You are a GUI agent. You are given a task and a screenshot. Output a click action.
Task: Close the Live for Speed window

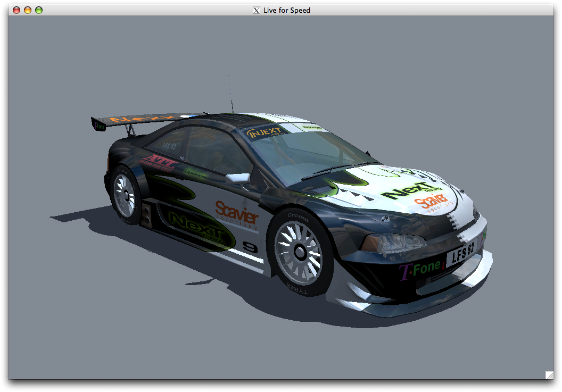coord(16,10)
